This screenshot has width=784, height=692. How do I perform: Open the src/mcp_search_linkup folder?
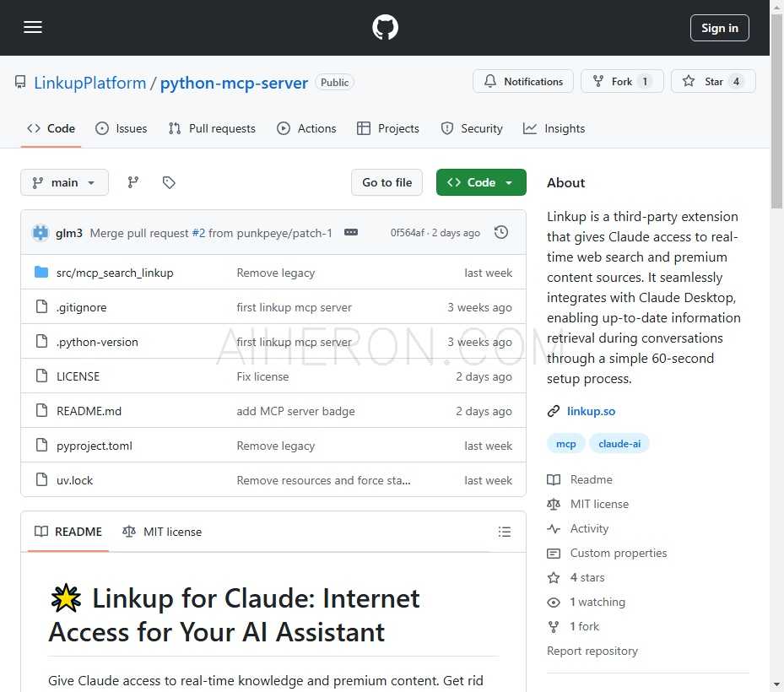coord(115,273)
